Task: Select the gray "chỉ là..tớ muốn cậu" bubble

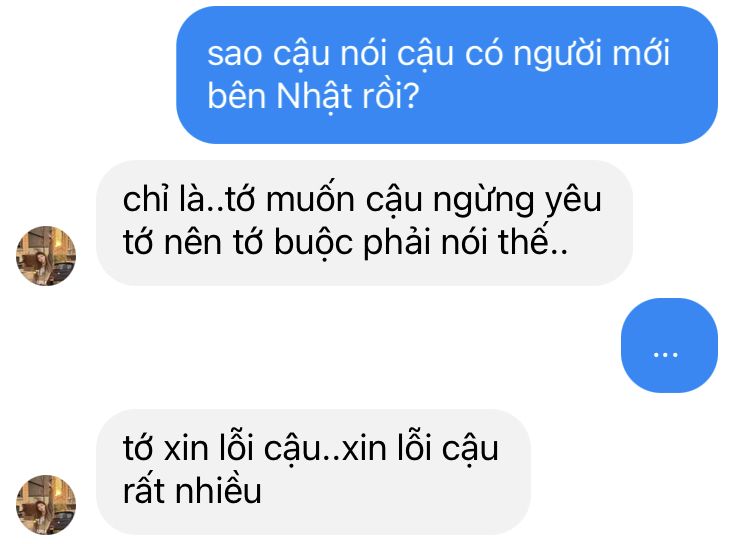Action: [364, 223]
